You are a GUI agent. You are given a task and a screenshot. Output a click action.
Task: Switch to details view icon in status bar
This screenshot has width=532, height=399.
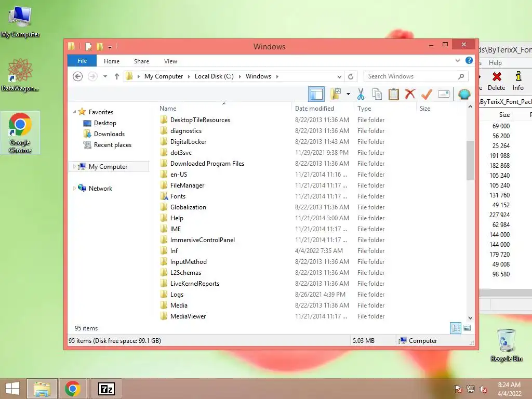(x=456, y=328)
